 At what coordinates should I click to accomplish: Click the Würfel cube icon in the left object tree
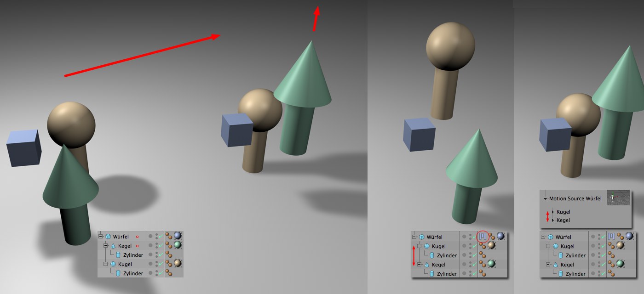[108, 237]
